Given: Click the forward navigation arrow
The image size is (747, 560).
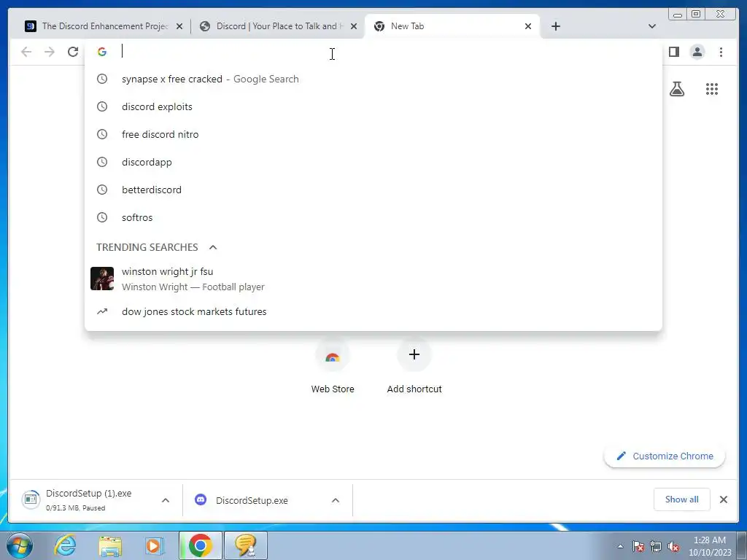Looking at the screenshot, I should [x=50, y=52].
